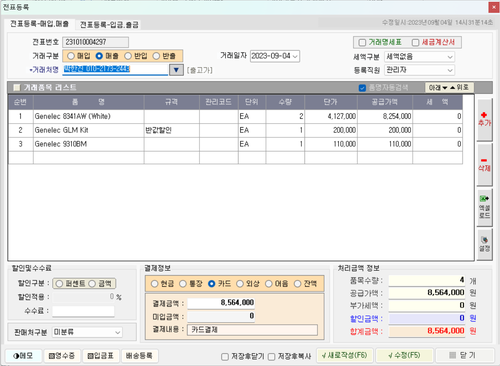Select the 통장 payment radio button
Screen dimensions: 500x366
pos(183,284)
